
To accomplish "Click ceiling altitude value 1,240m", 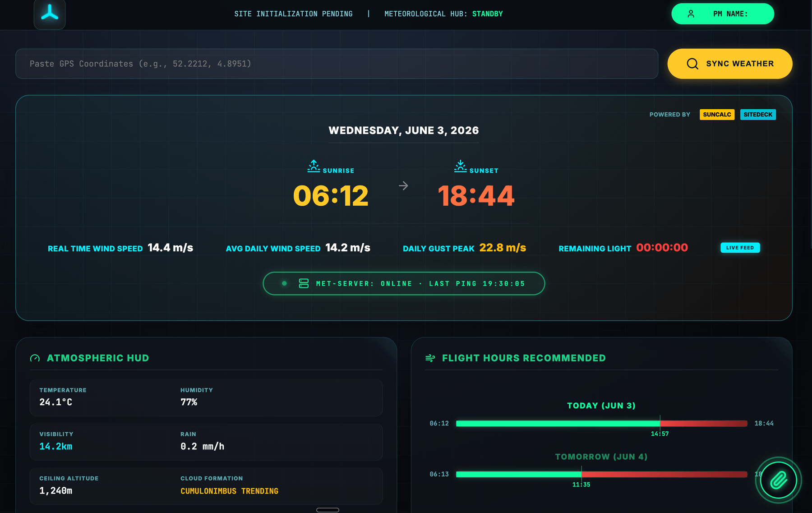I will 55,490.
